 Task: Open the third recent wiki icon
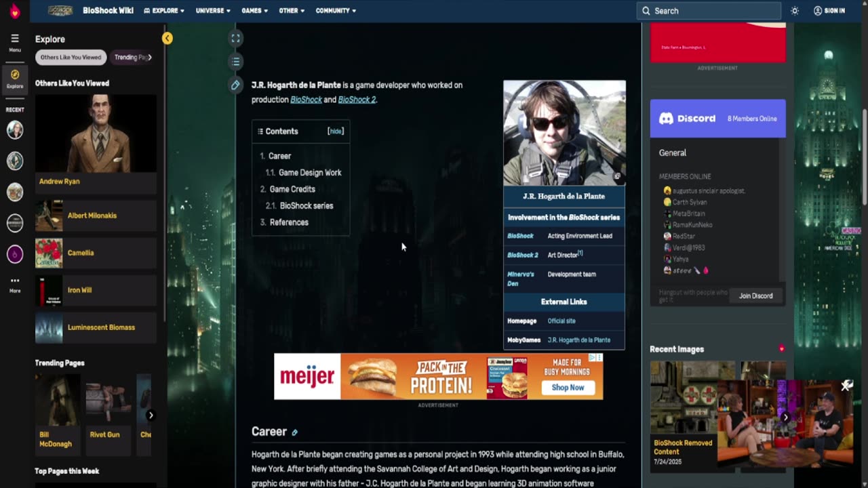pos(15,192)
